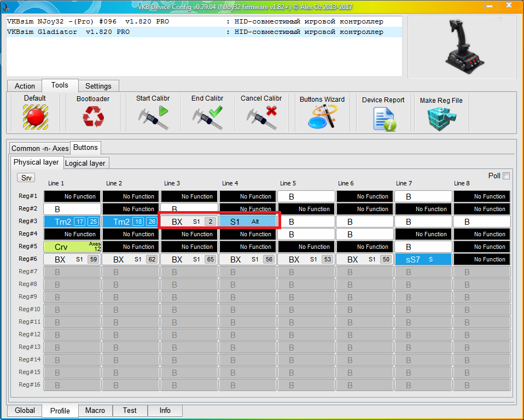Open the Bootloader recycle icon
The image size is (524, 420).
pyautogui.click(x=92, y=117)
